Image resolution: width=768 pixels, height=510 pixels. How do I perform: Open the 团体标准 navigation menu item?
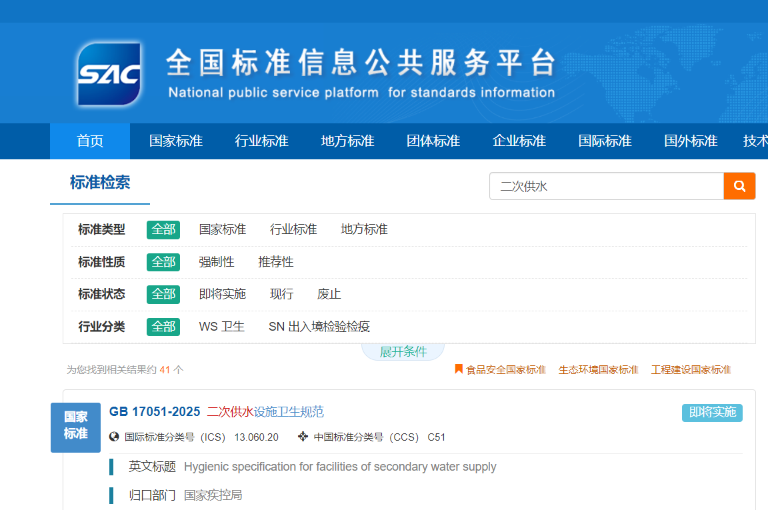[x=433, y=141]
